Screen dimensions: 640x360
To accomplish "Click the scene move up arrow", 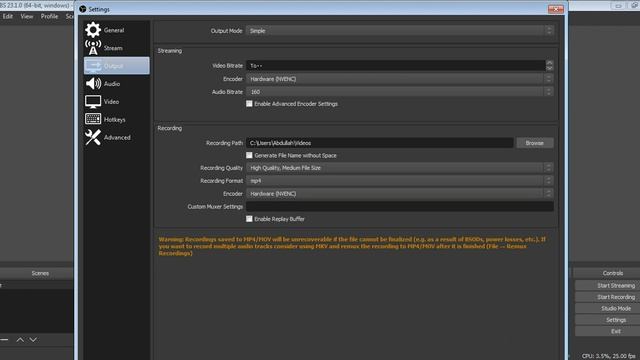I will [x=20, y=340].
